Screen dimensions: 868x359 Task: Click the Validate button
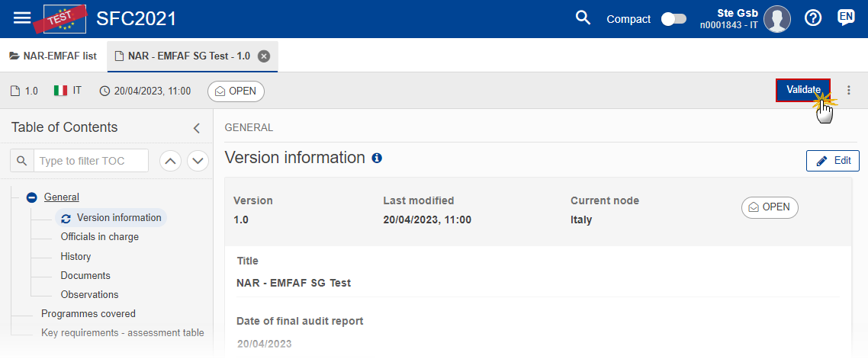[803, 90]
